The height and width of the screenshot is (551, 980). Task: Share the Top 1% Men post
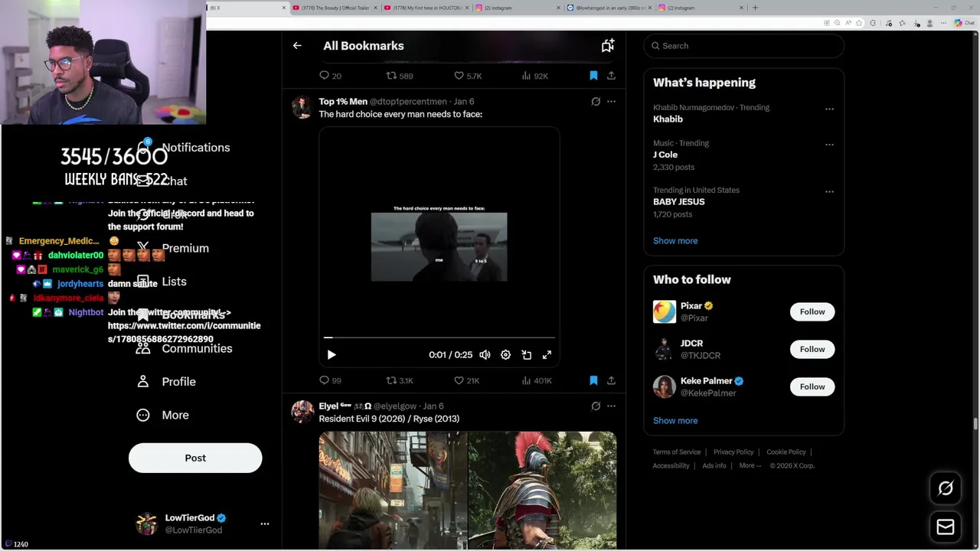[611, 380]
